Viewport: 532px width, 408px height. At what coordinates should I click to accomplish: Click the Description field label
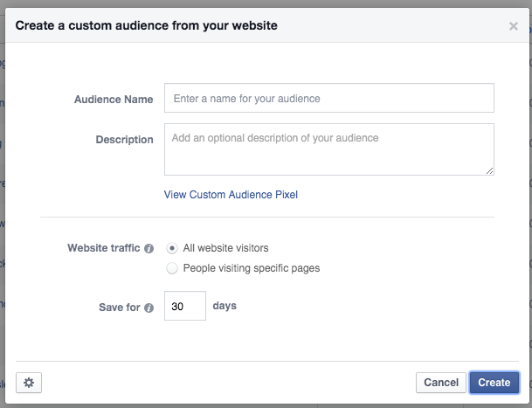coord(124,140)
